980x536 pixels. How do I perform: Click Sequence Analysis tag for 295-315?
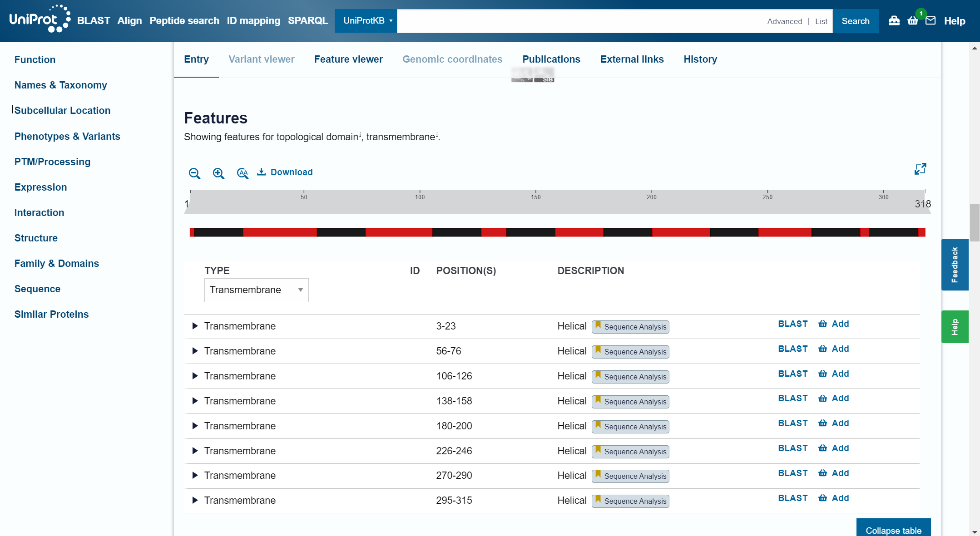pyautogui.click(x=630, y=501)
